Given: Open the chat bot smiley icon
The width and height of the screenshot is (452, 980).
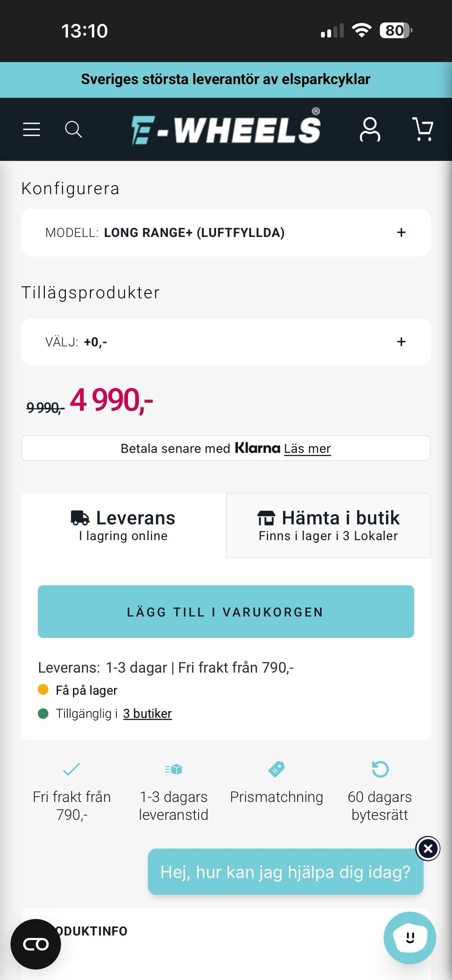Looking at the screenshot, I should point(410,938).
